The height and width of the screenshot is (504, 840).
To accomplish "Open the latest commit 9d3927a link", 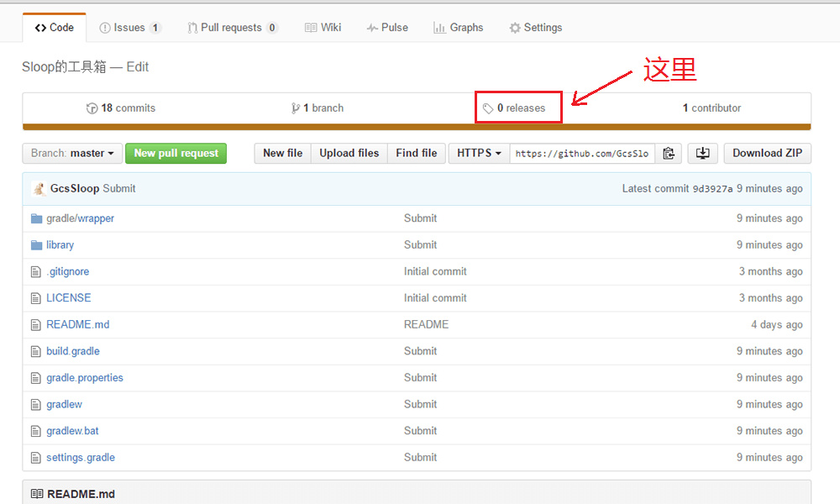I will pyautogui.click(x=712, y=188).
